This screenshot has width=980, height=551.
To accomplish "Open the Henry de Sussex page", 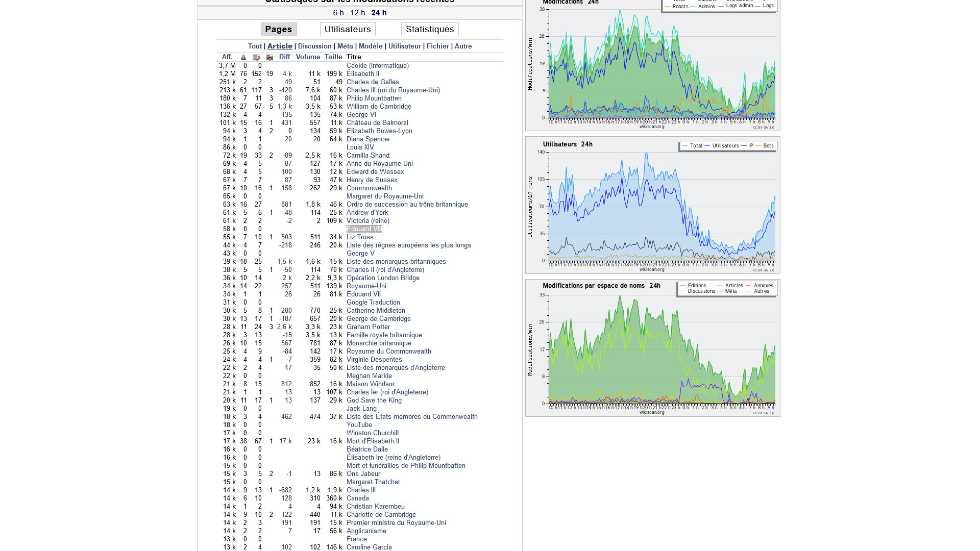I will point(372,180).
